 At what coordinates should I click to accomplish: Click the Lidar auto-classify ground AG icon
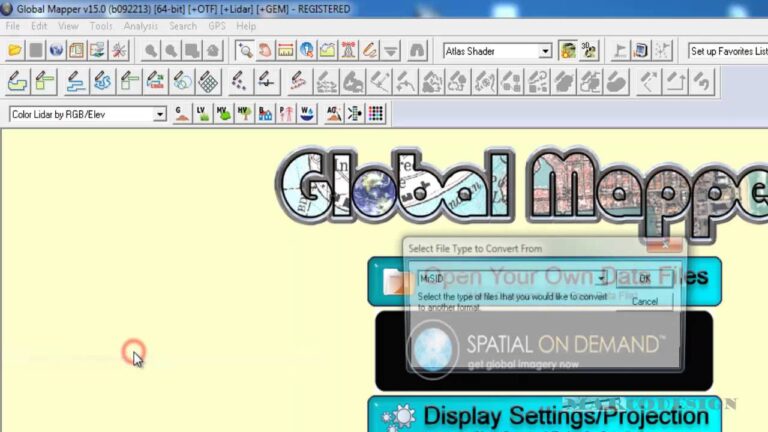tap(334, 114)
